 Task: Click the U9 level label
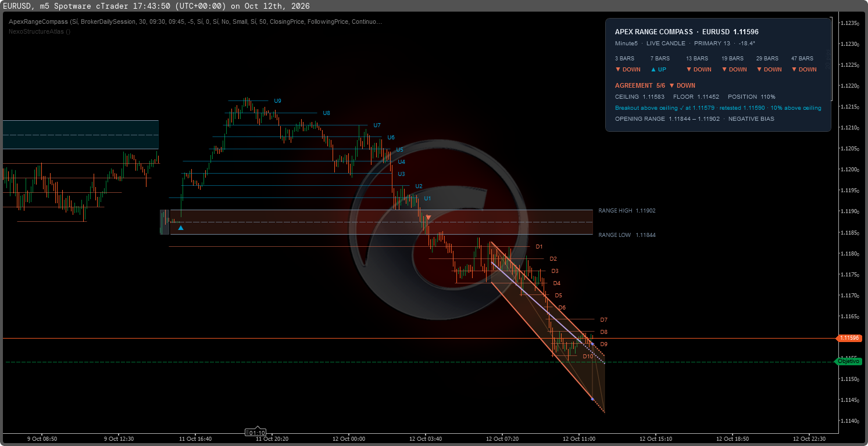(x=277, y=101)
